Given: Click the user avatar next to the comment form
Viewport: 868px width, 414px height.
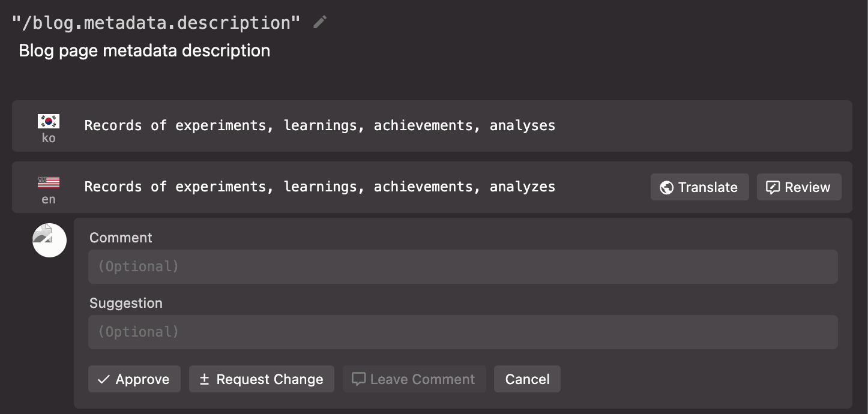Looking at the screenshot, I should click(49, 240).
